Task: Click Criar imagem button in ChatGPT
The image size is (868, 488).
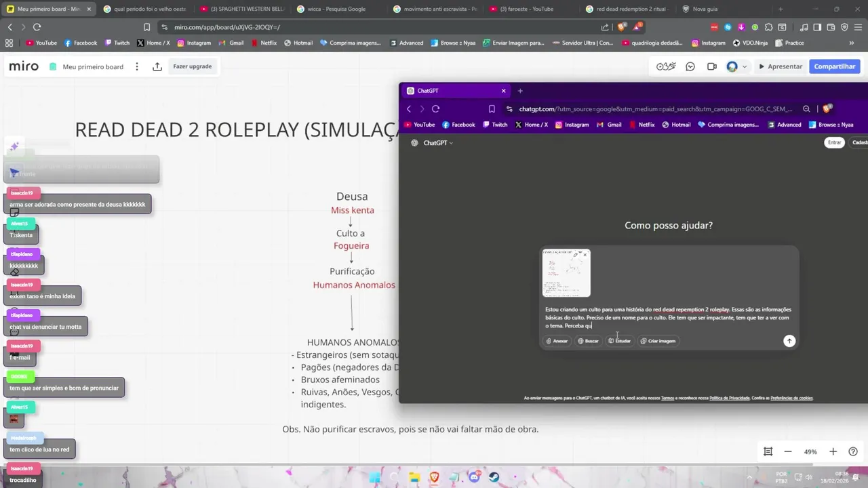Action: 658,341
